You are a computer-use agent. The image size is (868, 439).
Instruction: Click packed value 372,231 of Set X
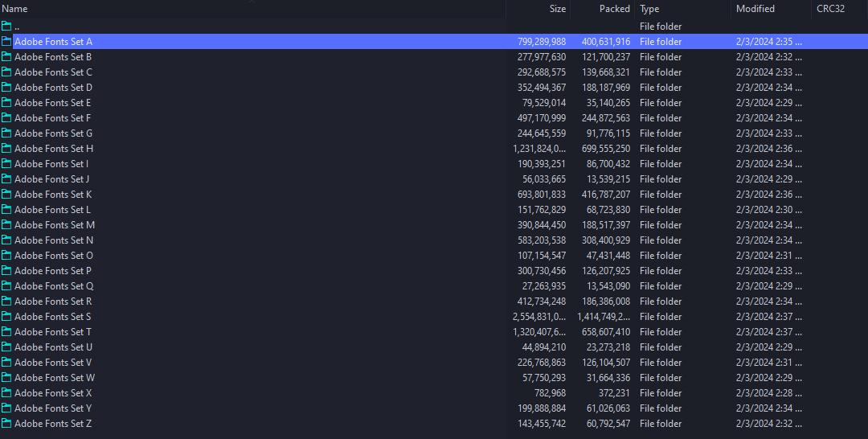[x=615, y=393]
